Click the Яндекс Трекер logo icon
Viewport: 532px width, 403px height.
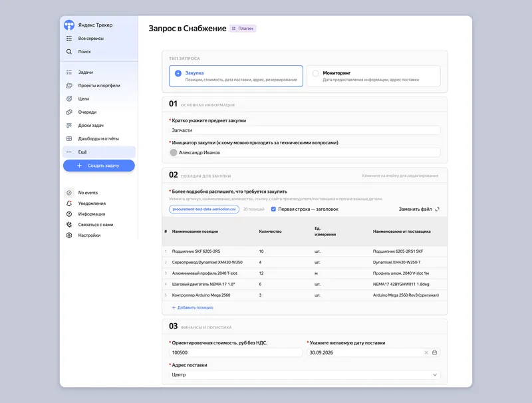pyautogui.click(x=69, y=25)
